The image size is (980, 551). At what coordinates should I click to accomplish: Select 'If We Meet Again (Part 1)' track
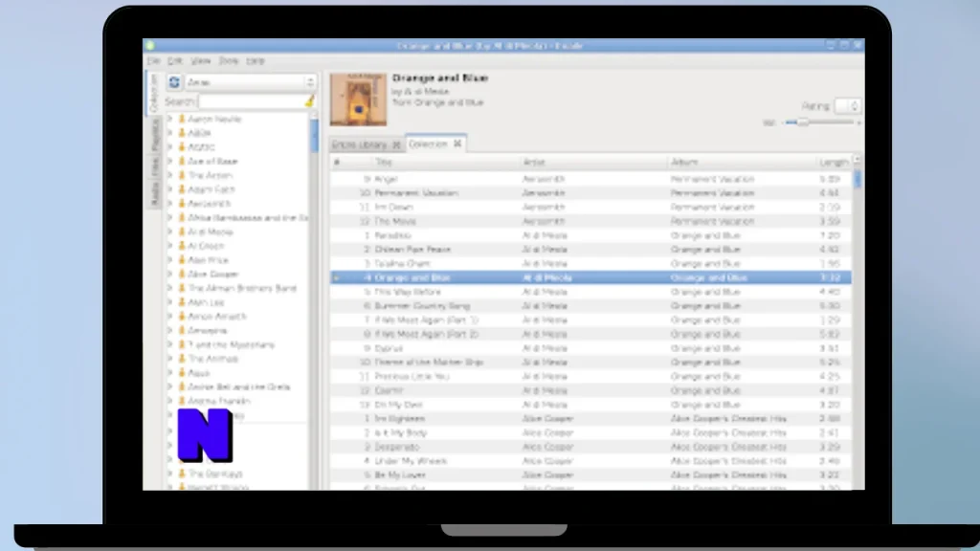pos(590,320)
